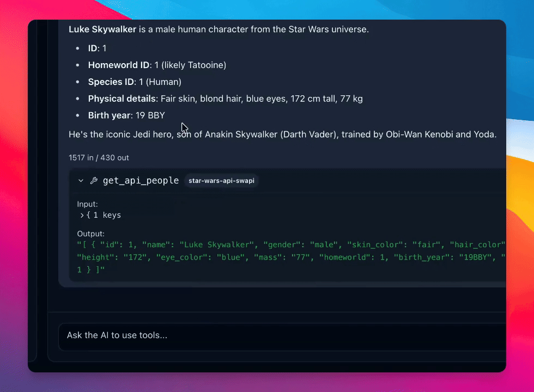Click the 'Output:' label
This screenshot has width=534, height=392.
pos(91,234)
